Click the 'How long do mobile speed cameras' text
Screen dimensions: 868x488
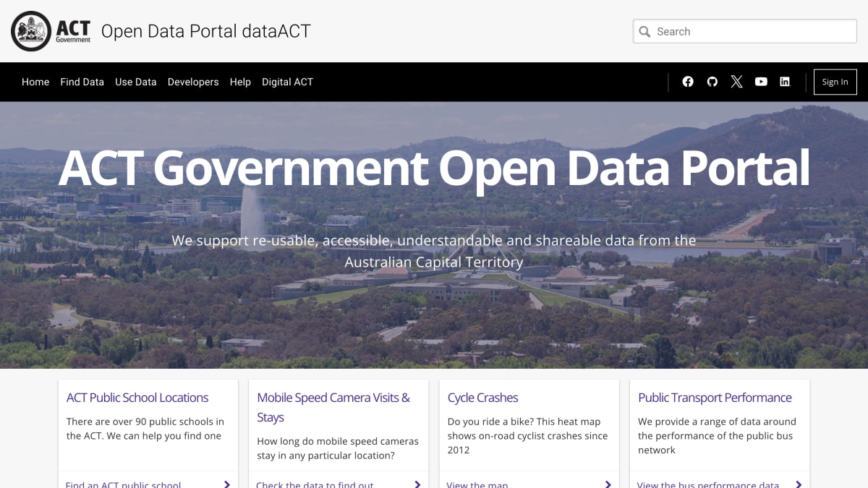(338, 448)
